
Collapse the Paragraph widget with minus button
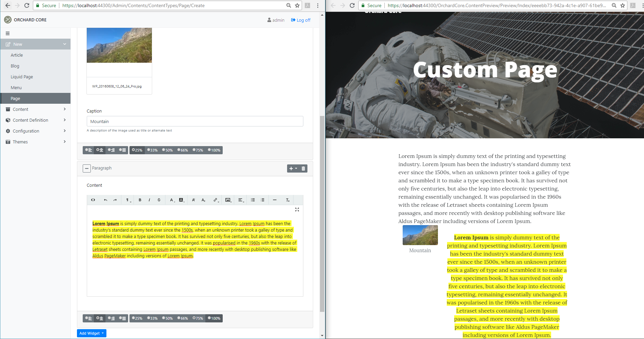tap(87, 168)
